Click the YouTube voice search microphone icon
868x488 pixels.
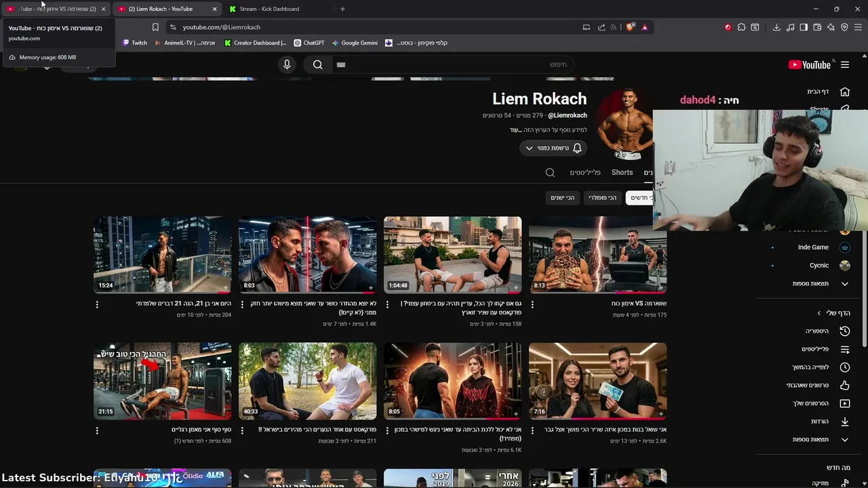click(287, 64)
